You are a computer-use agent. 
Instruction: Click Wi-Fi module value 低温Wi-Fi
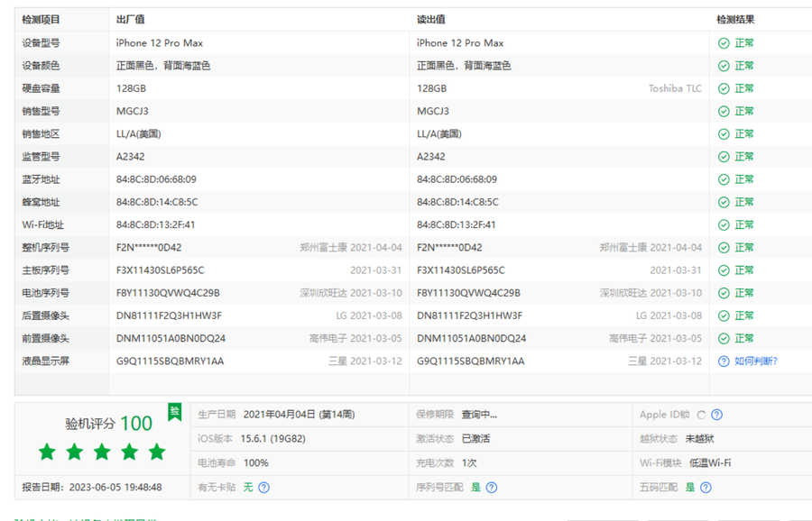pos(710,463)
